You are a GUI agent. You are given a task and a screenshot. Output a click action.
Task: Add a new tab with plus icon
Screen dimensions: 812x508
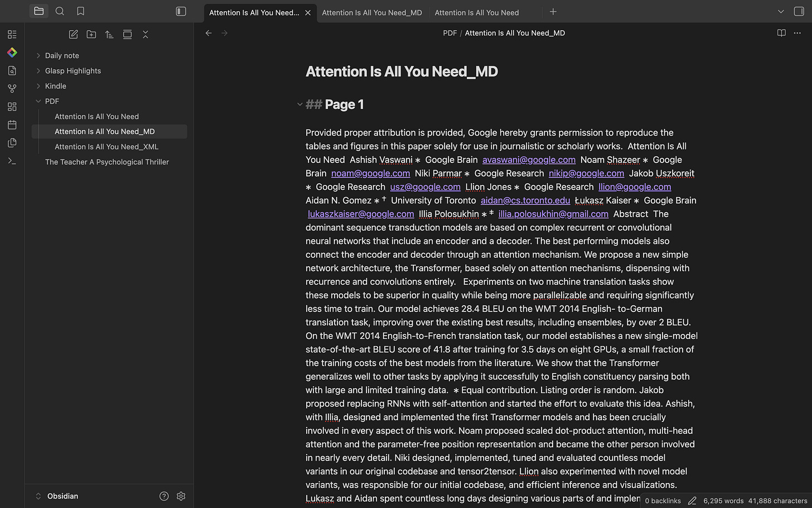click(553, 12)
